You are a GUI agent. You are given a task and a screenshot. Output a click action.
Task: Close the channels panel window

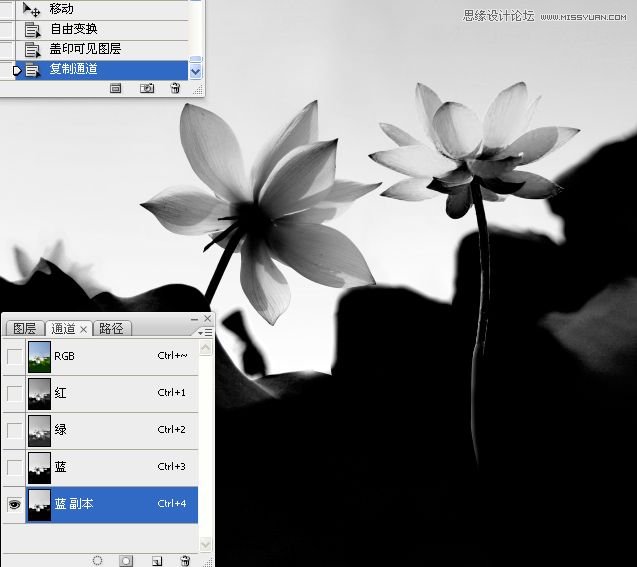[x=208, y=318]
